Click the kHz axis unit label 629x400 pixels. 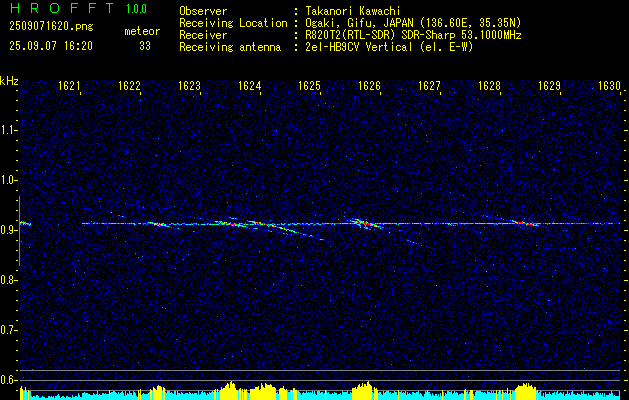[x=9, y=81]
